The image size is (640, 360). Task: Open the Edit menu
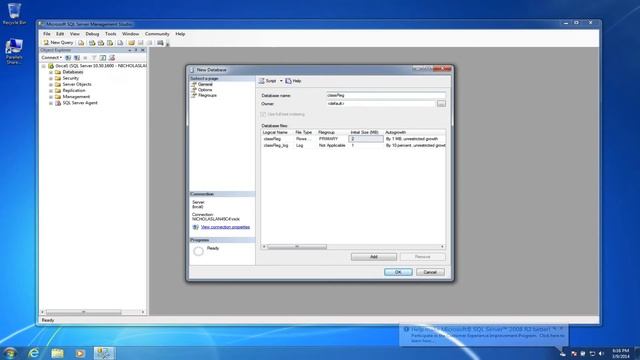(x=60, y=34)
